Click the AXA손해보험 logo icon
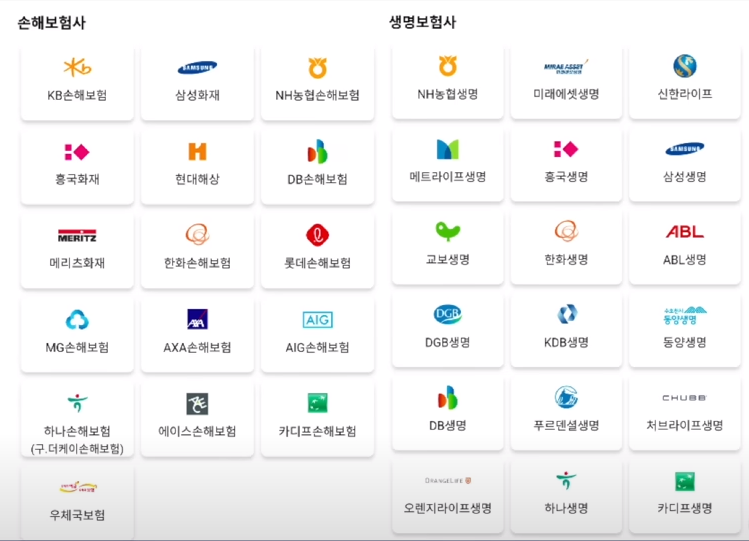The width and height of the screenshot is (749, 541). coord(197,319)
